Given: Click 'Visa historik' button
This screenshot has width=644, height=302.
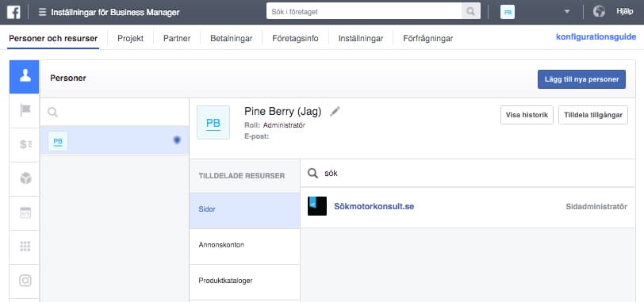Looking at the screenshot, I should 527,115.
